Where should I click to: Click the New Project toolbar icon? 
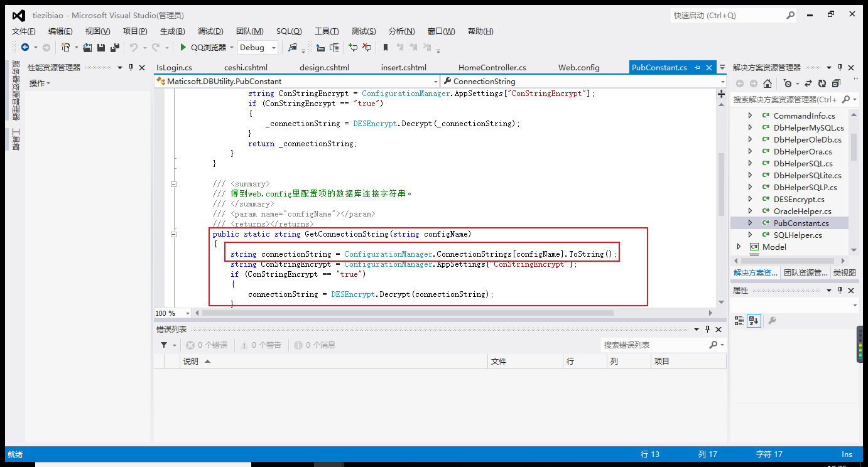point(65,47)
